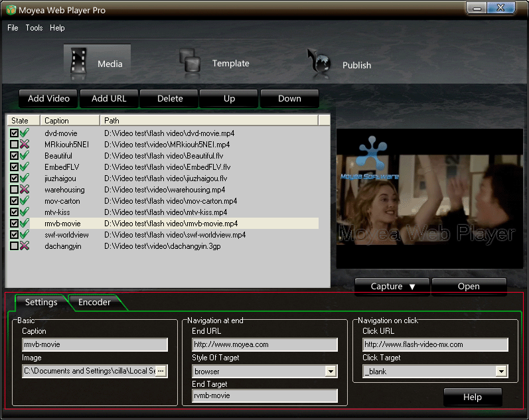
Task: Click red X status icon for dachangyin
Action: point(25,245)
